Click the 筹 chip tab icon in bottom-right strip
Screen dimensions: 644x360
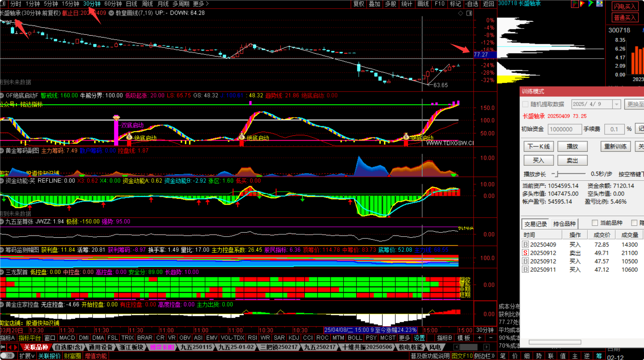[x=599, y=356]
